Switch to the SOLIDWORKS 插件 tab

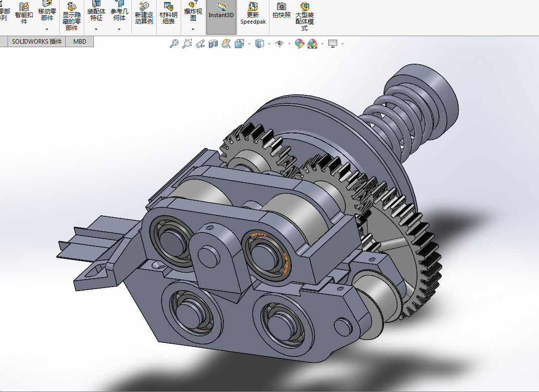point(37,42)
